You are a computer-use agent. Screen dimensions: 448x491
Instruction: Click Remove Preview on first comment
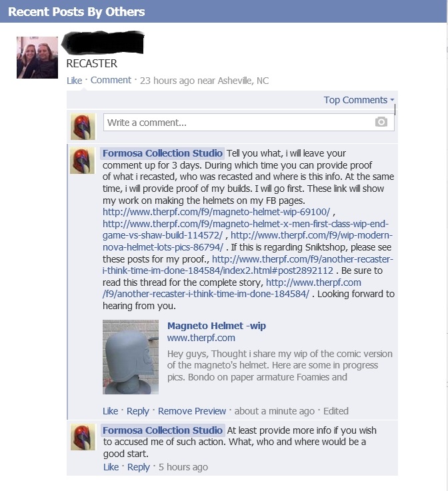(x=192, y=411)
